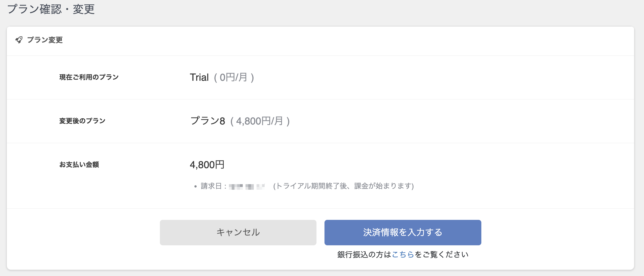
Task: Select the お支払い金額 label
Action: pyautogui.click(x=79, y=165)
